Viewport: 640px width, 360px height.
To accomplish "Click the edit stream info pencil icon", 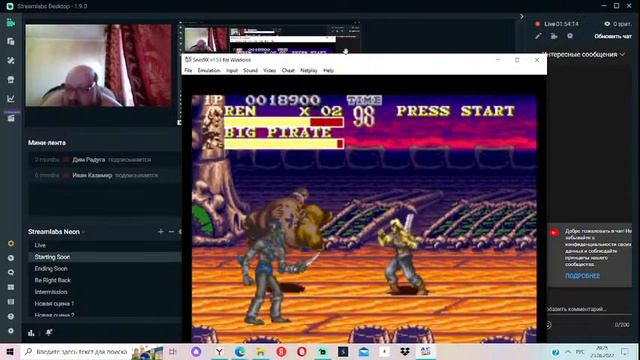I will click(538, 36).
